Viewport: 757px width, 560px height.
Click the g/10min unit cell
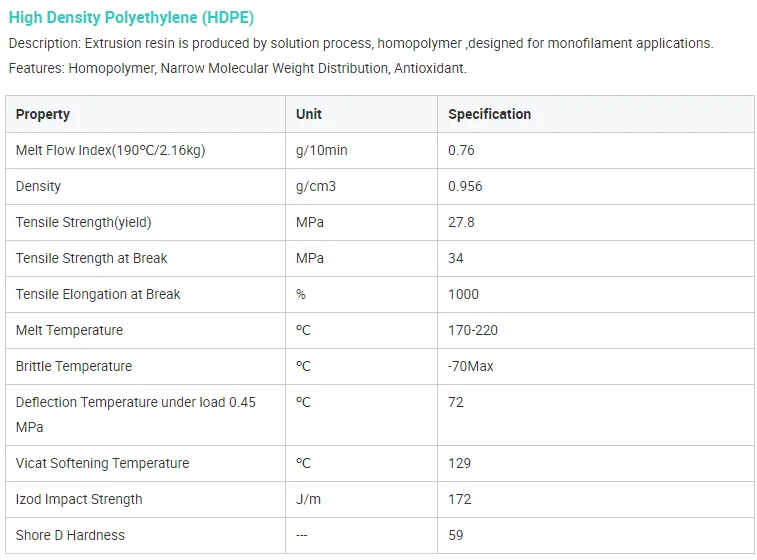click(321, 150)
